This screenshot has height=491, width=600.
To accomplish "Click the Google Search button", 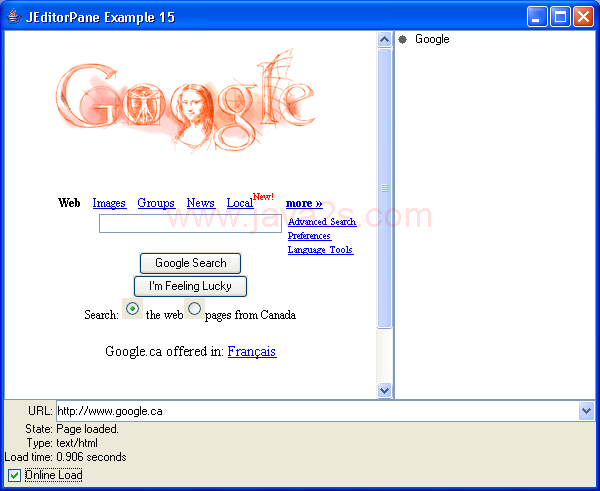I will tap(191, 263).
